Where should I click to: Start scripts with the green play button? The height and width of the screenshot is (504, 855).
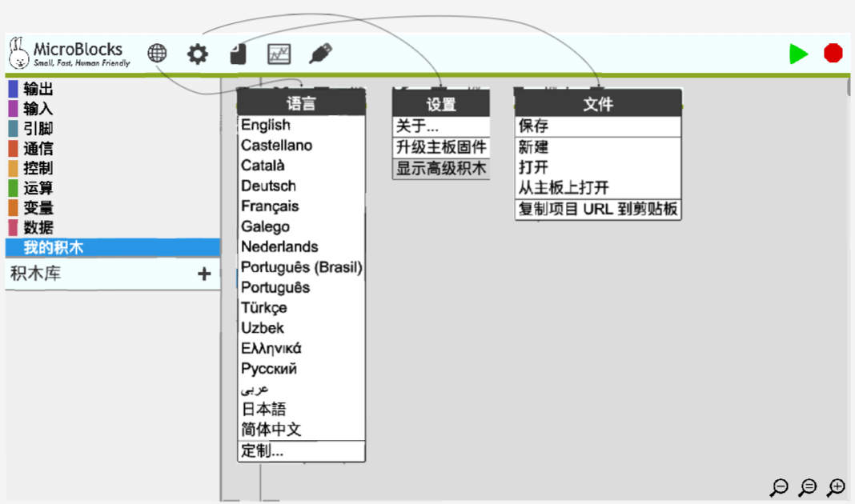click(798, 54)
